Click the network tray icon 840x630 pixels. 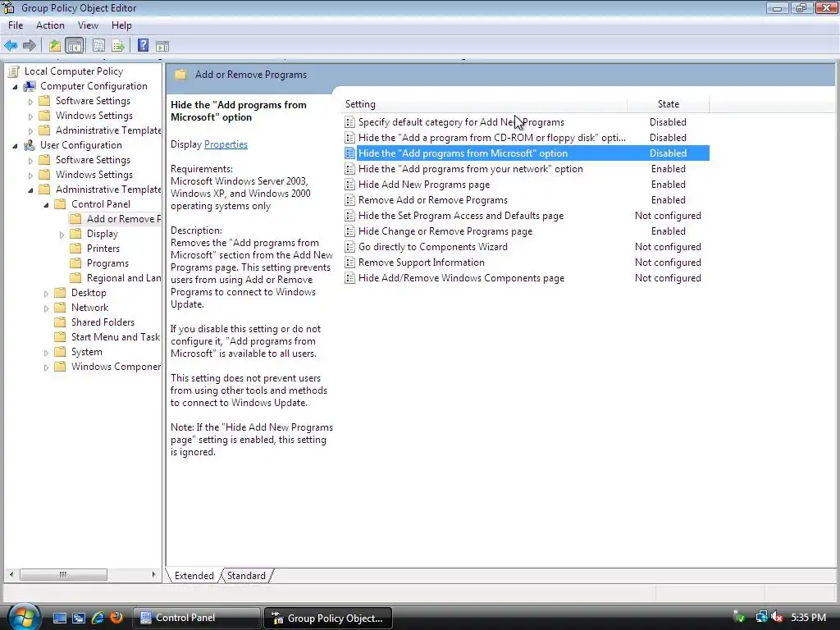(x=761, y=617)
